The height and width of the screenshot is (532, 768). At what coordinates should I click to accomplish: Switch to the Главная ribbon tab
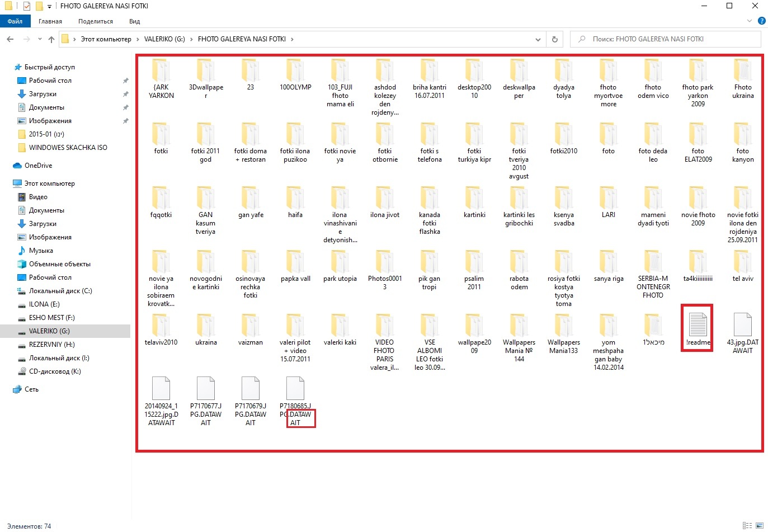coord(50,21)
